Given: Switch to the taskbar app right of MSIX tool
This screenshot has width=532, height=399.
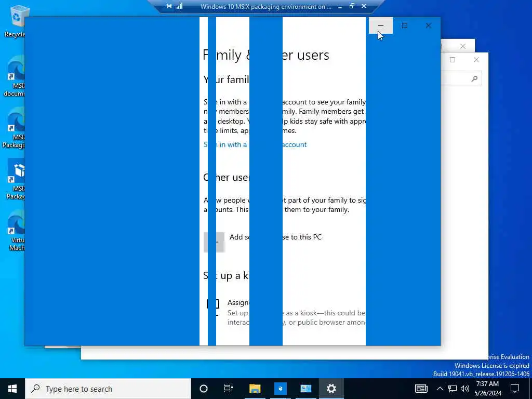Looking at the screenshot, I should [x=305, y=389].
